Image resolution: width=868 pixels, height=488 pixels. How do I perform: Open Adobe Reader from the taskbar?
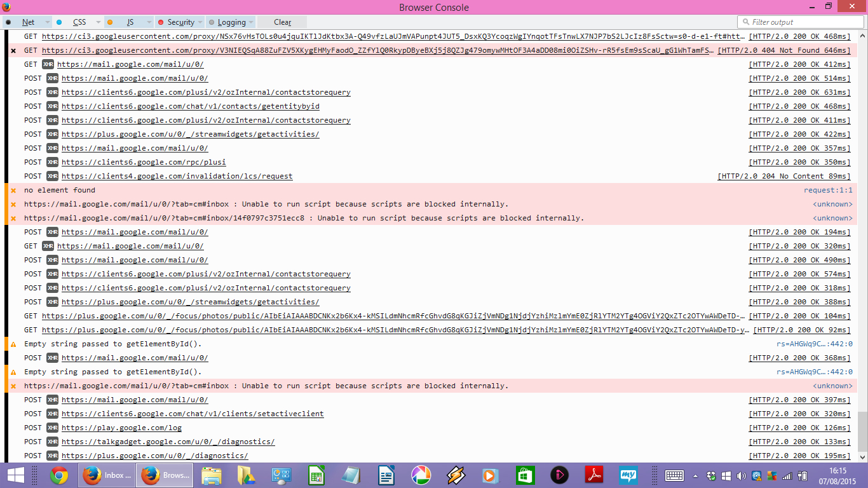click(593, 475)
